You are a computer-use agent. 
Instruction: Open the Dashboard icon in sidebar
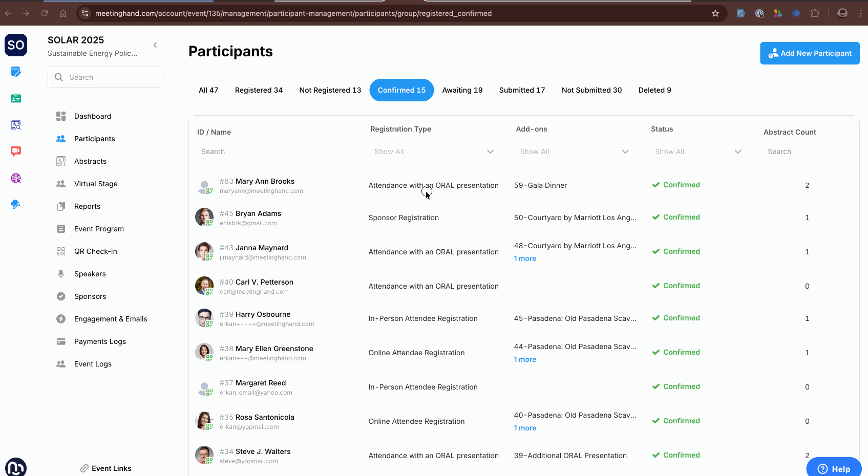[61, 116]
